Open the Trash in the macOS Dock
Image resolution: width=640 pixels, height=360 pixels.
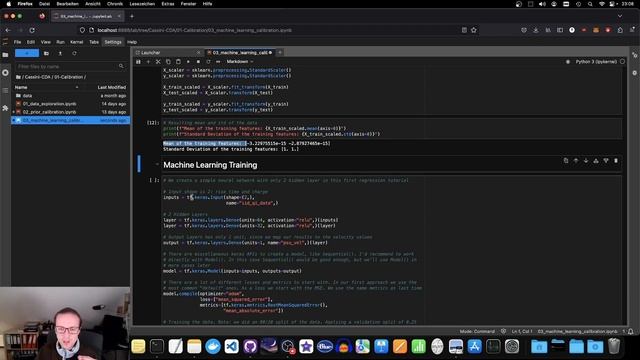(x=614, y=346)
